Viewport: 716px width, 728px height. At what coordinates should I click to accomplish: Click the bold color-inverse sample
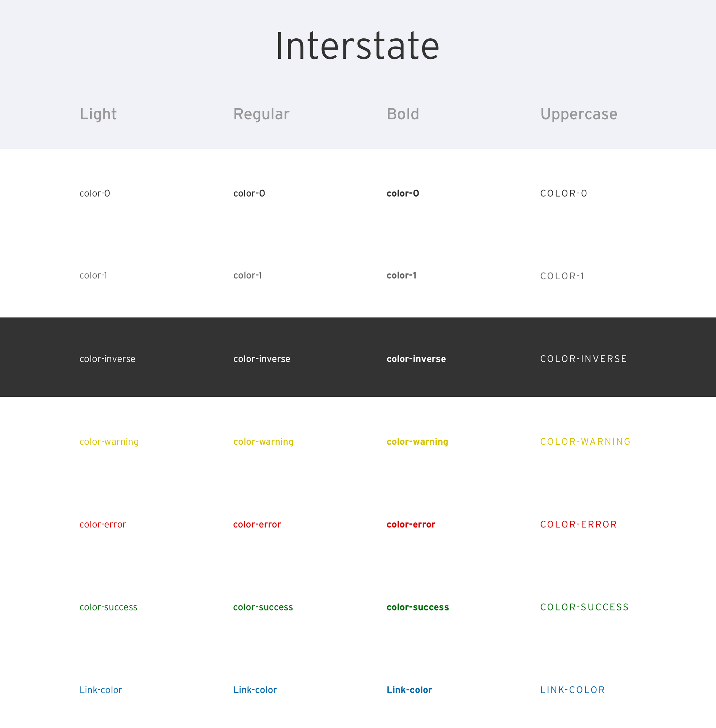pyautogui.click(x=416, y=359)
